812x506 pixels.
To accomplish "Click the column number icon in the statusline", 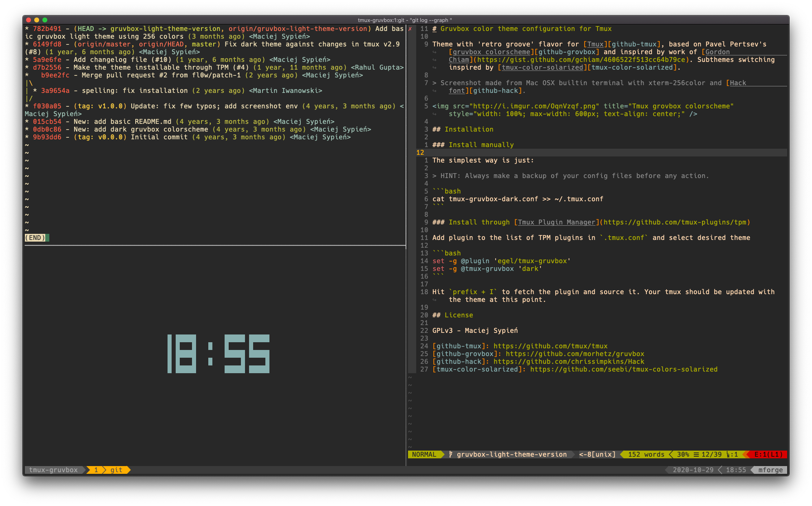I will point(728,455).
